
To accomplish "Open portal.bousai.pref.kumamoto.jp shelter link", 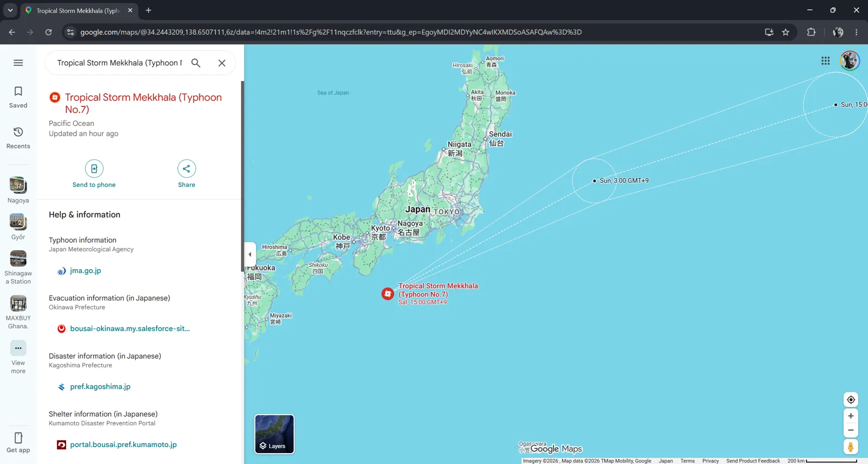I will (123, 445).
